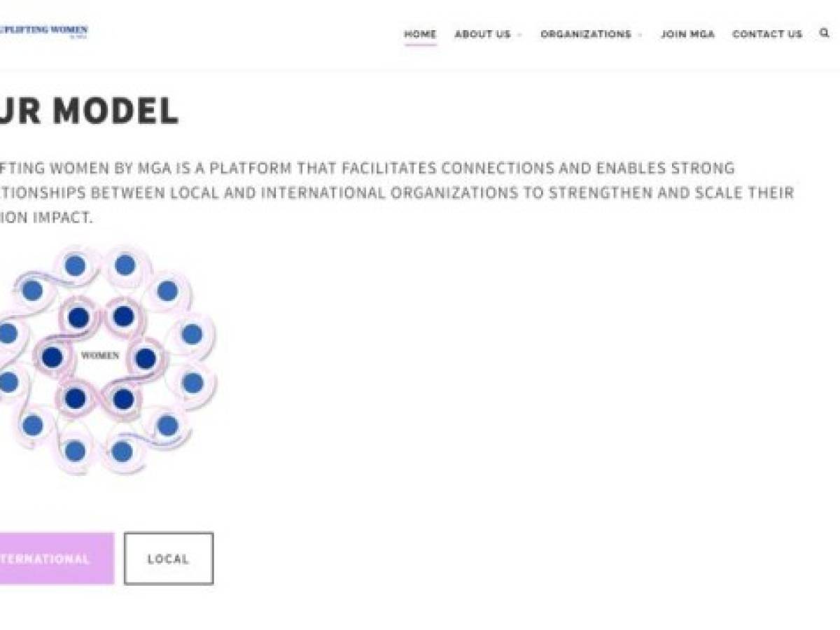Click the platform description paragraph
Viewport: 840px width, 630px height.
[x=397, y=193]
